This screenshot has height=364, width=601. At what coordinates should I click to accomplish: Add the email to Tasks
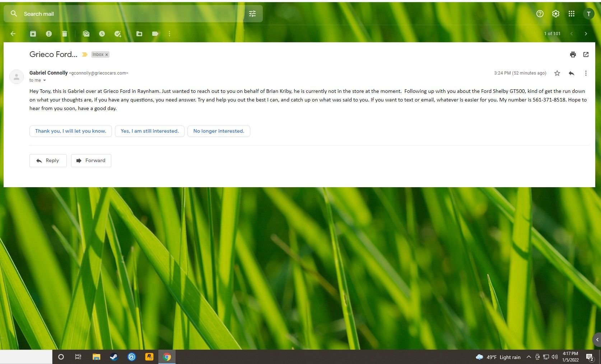118,34
